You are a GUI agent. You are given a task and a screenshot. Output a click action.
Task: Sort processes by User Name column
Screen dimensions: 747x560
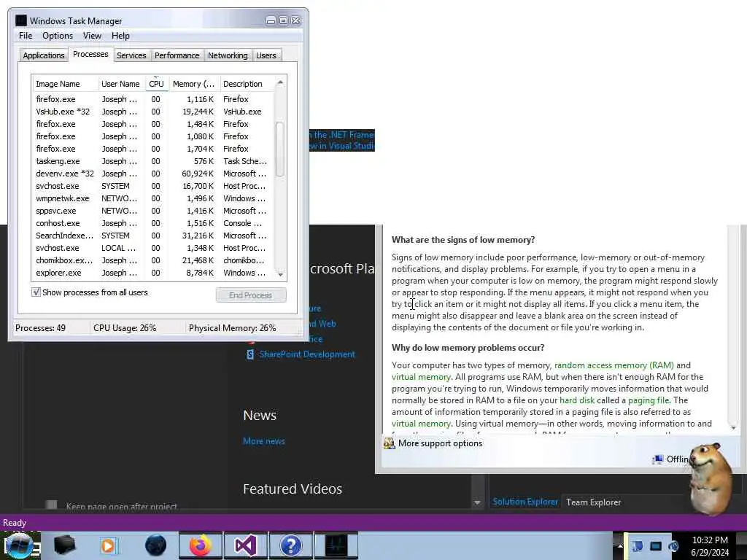(x=120, y=84)
